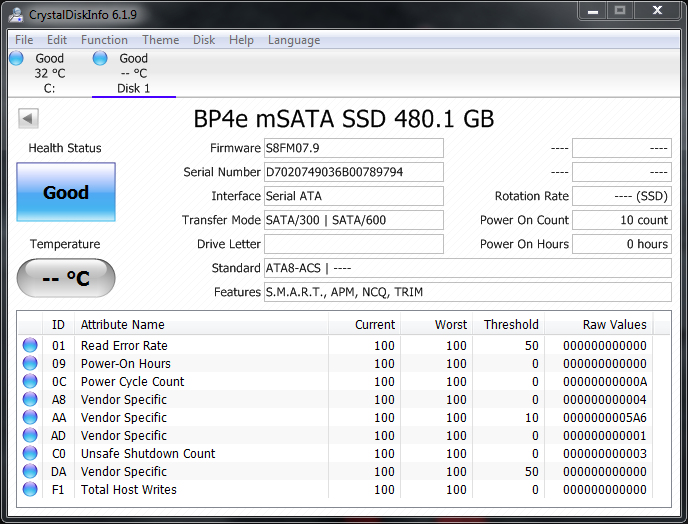Click the Good health status button

66,192
